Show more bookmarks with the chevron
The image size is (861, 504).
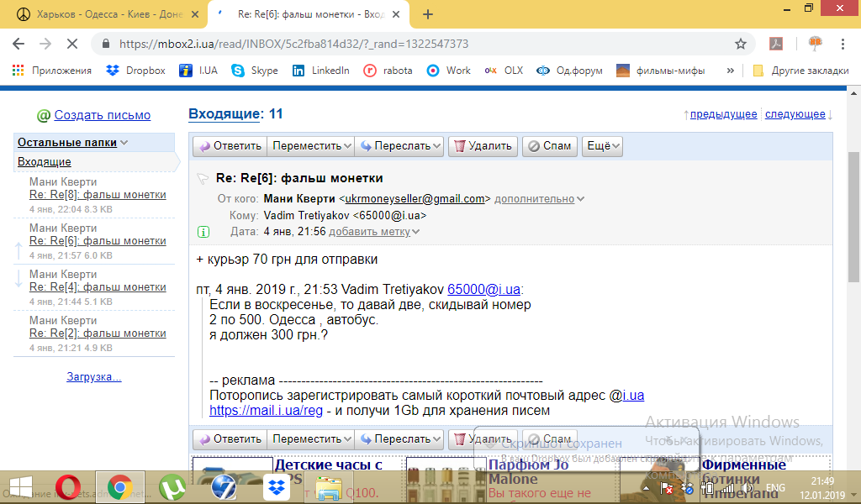click(730, 71)
